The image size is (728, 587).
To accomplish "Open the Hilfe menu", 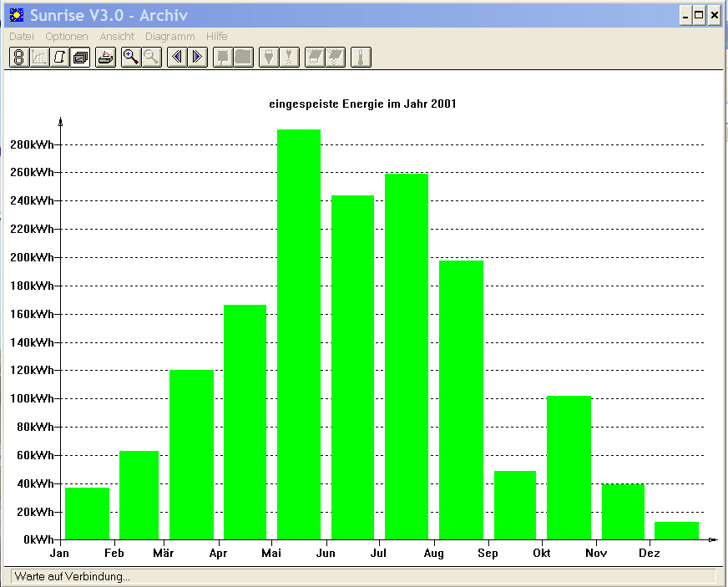I will coord(217,36).
